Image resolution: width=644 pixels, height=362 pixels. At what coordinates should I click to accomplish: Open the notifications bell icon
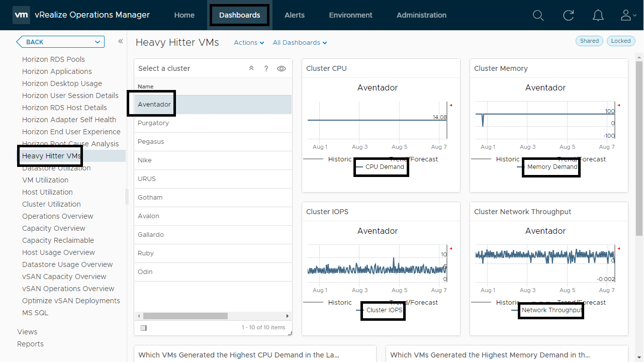[x=598, y=16]
